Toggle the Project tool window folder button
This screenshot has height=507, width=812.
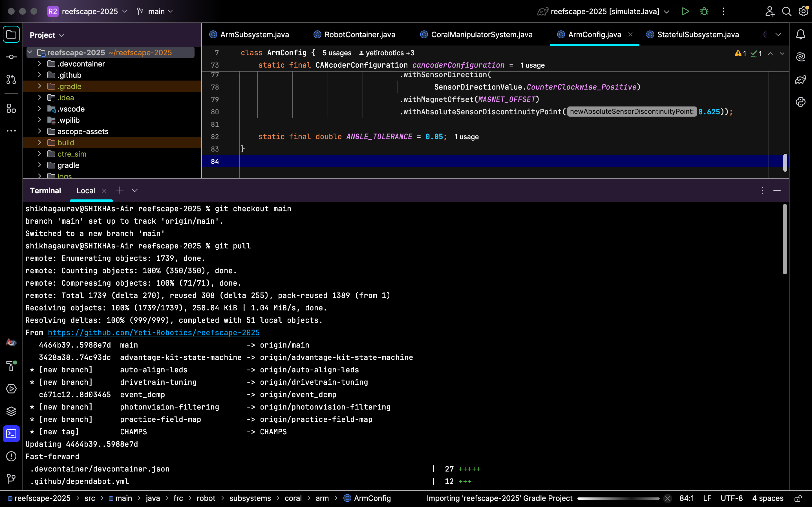click(x=11, y=34)
